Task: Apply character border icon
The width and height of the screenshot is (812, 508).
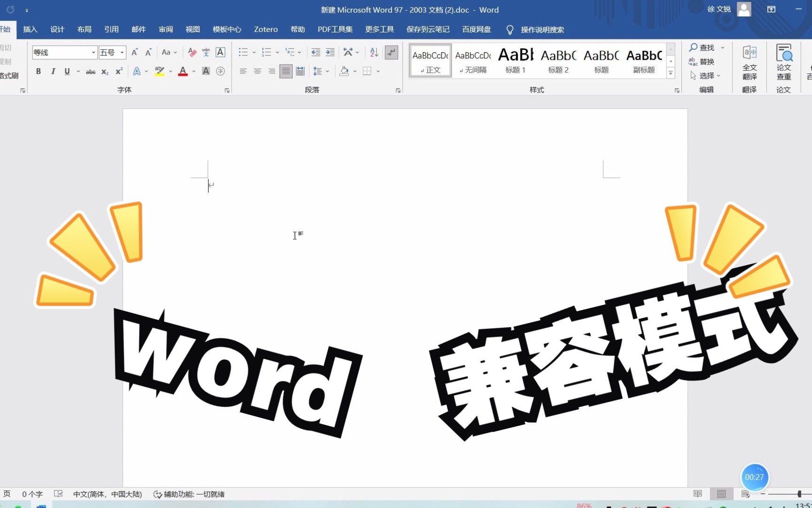Action: pyautogui.click(x=220, y=52)
